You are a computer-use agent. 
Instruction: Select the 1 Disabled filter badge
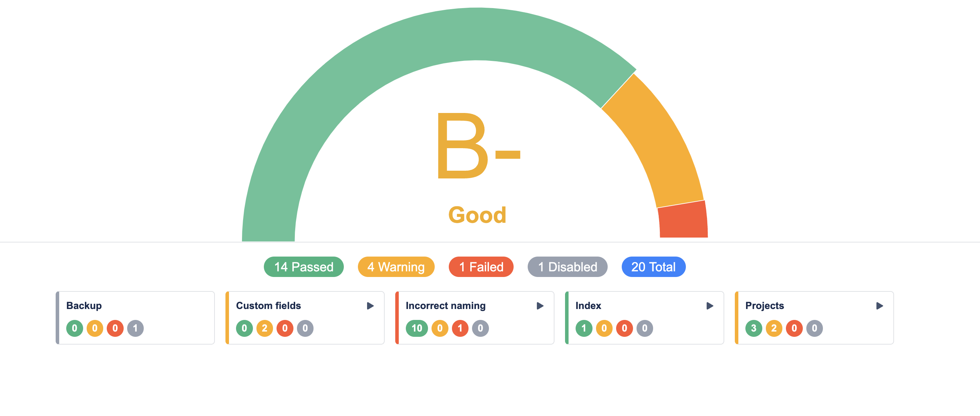[567, 267]
